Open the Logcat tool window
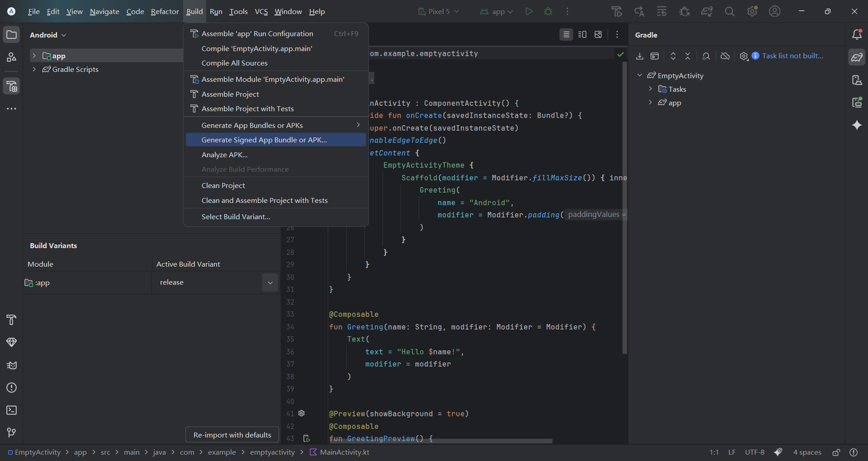This screenshot has height=461, width=868. [11, 365]
